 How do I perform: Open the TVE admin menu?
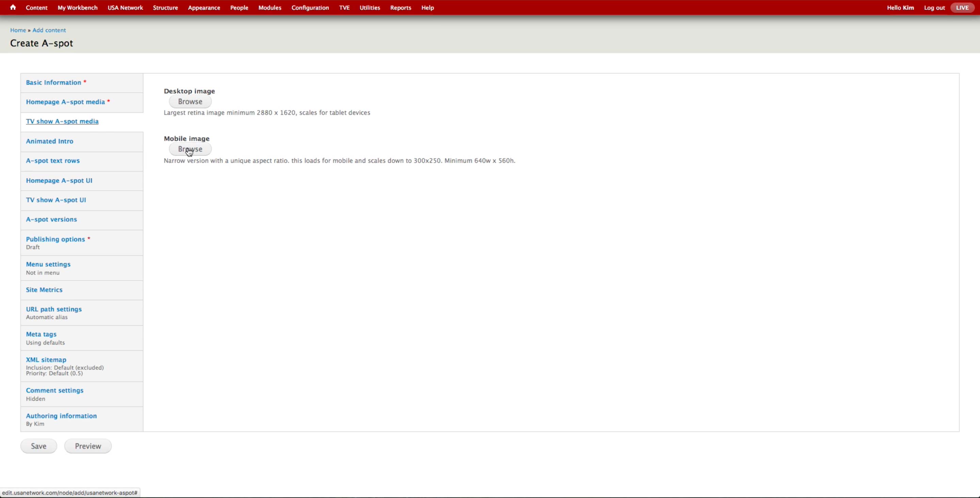click(344, 7)
